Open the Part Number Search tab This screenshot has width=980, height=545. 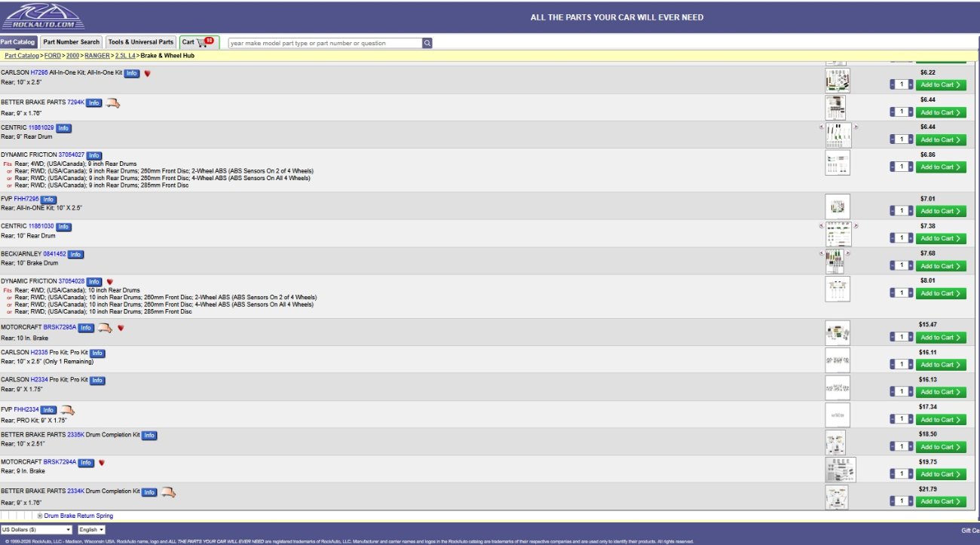click(71, 43)
